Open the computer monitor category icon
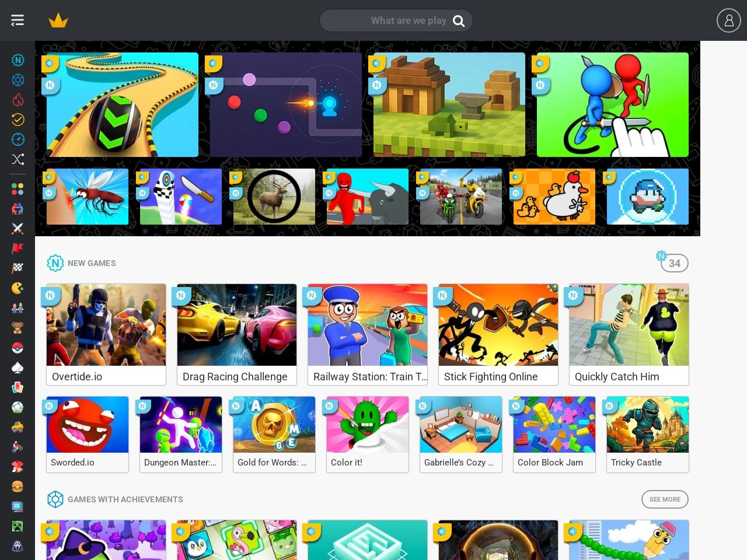Image resolution: width=747 pixels, height=560 pixels. point(18,506)
